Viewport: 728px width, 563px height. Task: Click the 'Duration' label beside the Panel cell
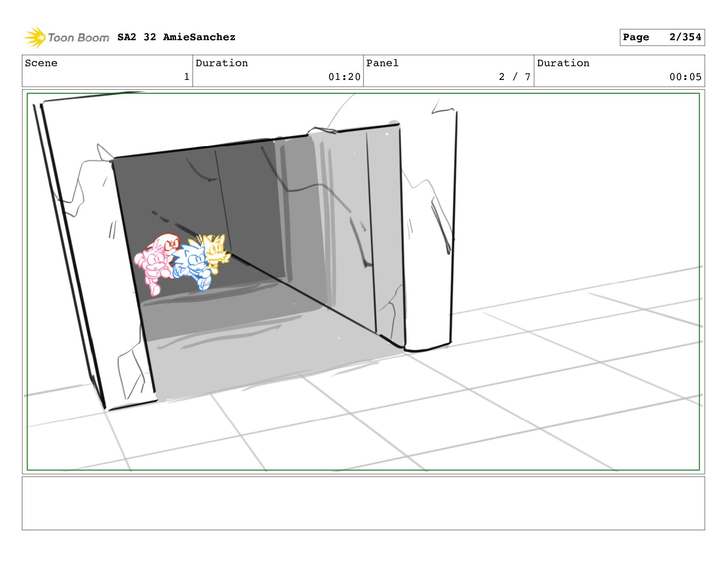tap(563, 63)
